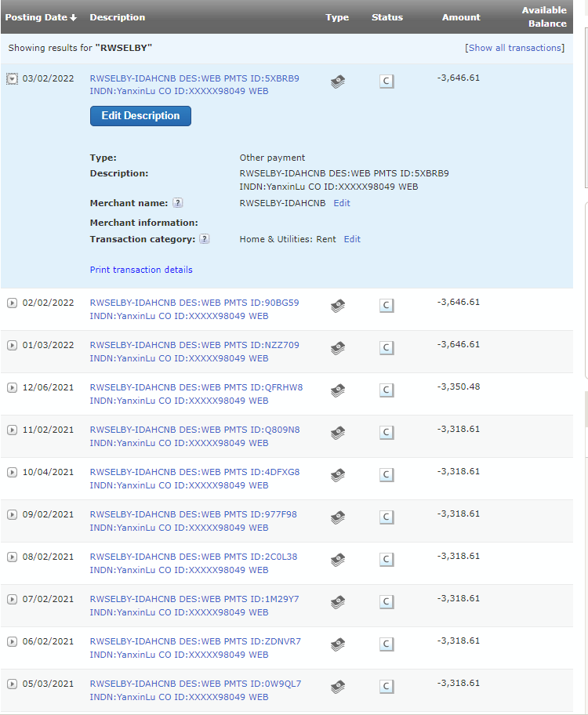Click the money icon on 12/06/2021 row
This screenshot has height=715, width=588.
338,390
